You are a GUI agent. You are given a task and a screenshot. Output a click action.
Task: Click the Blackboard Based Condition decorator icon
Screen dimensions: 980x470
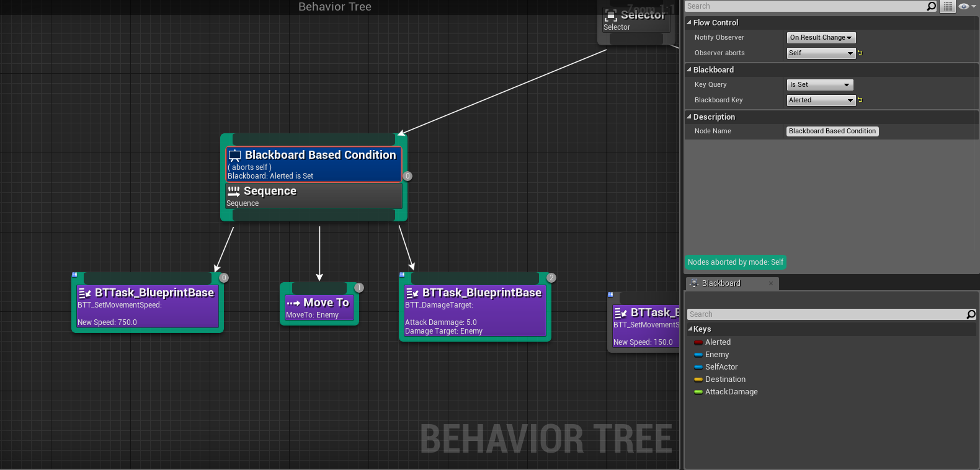coord(234,155)
